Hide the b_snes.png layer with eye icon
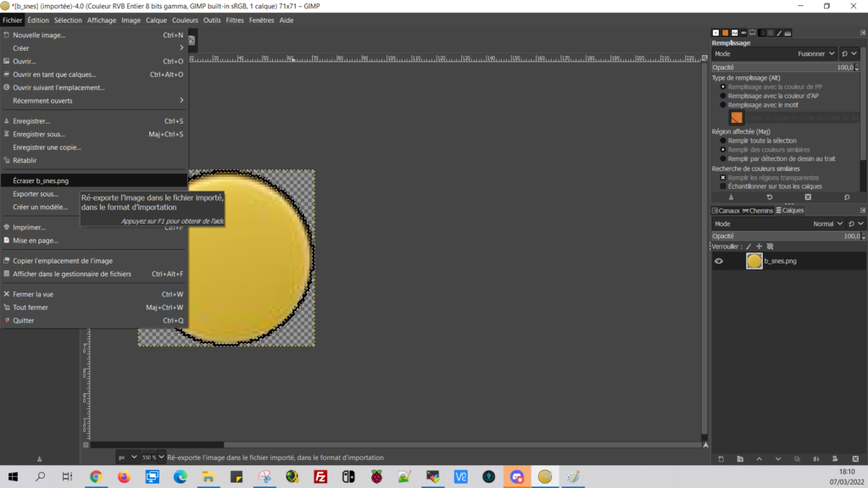 pos(719,261)
